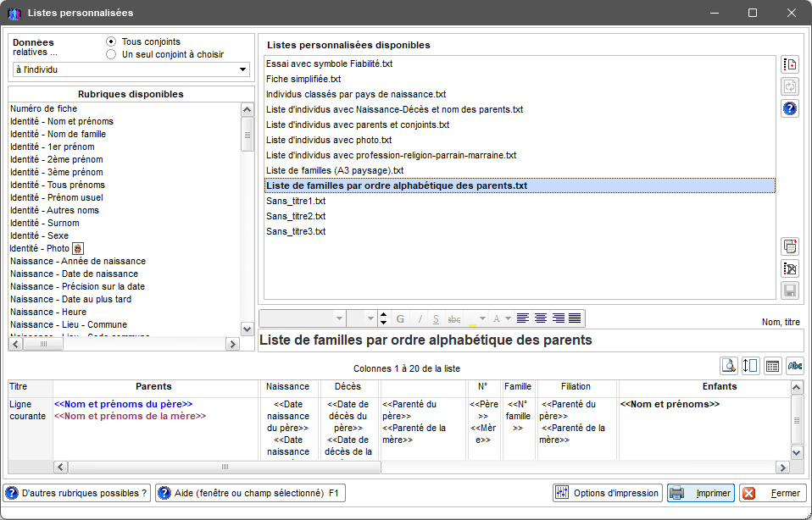Open print preview magnifier icon
This screenshot has width=812, height=520.
729,366
